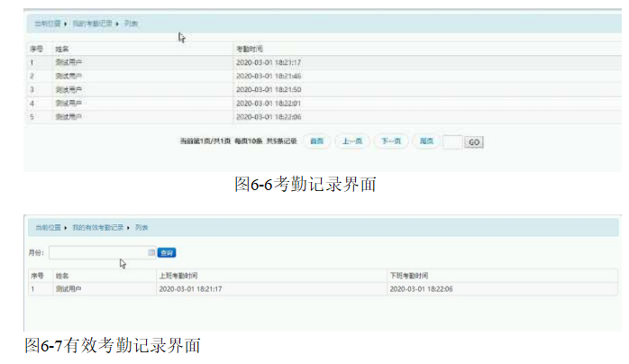
Task: Click 列表 breadcrumb in lower valid-attendance panel
Action: (x=141, y=228)
